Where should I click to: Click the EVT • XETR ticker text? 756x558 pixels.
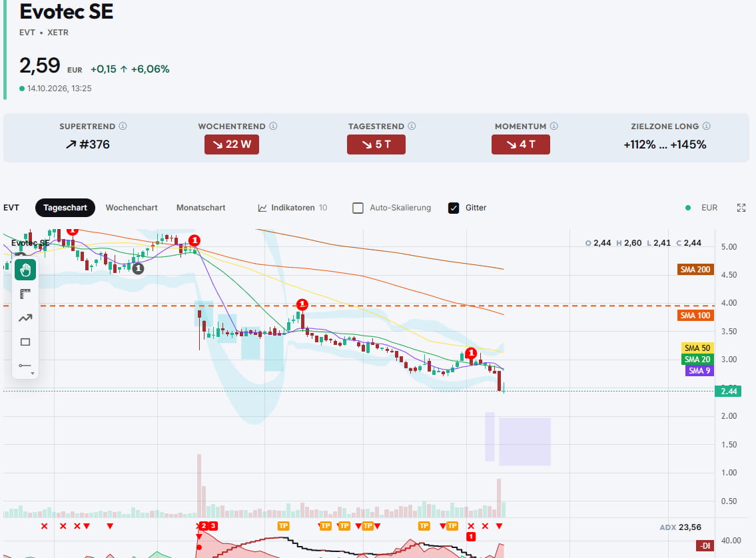tap(44, 32)
